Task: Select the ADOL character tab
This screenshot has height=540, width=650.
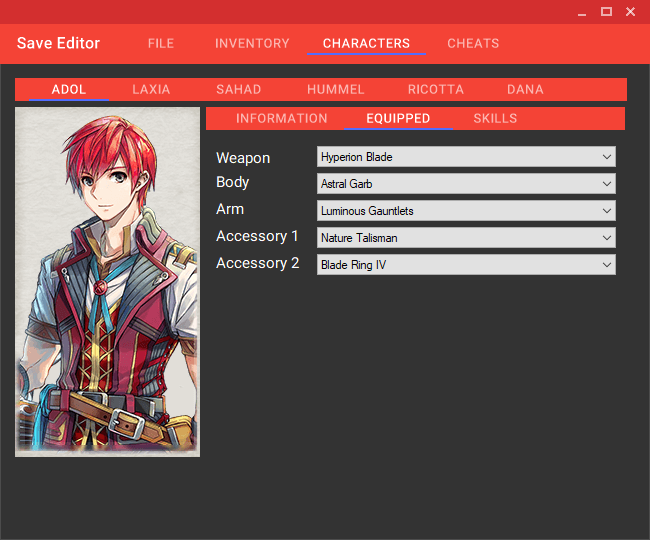Action: click(x=69, y=90)
